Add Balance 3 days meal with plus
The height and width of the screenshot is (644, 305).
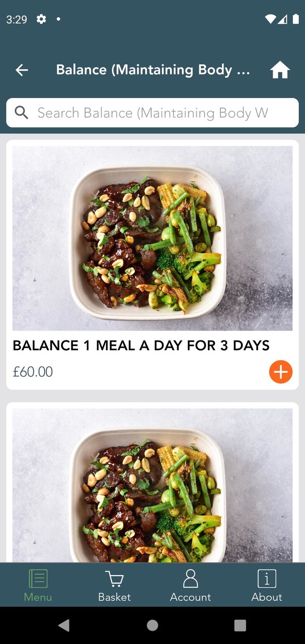click(280, 372)
